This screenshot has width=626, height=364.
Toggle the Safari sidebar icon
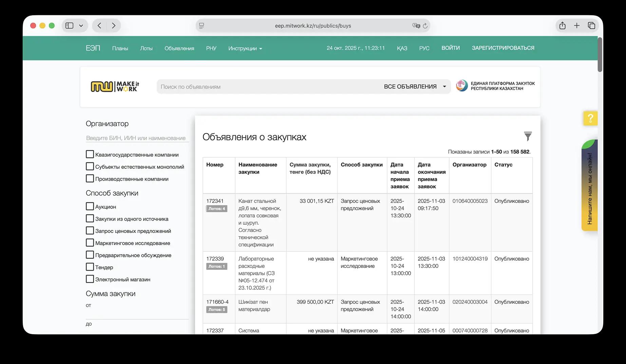(70, 26)
